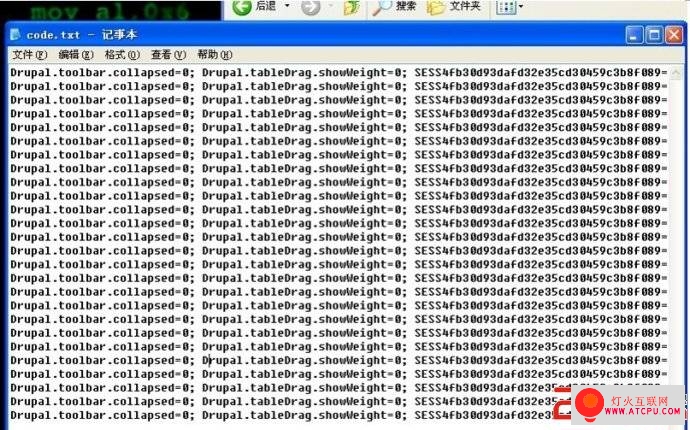This screenshot has width=690, height=430.
Task: Click the code.txt title bar text
Action: click(82, 35)
